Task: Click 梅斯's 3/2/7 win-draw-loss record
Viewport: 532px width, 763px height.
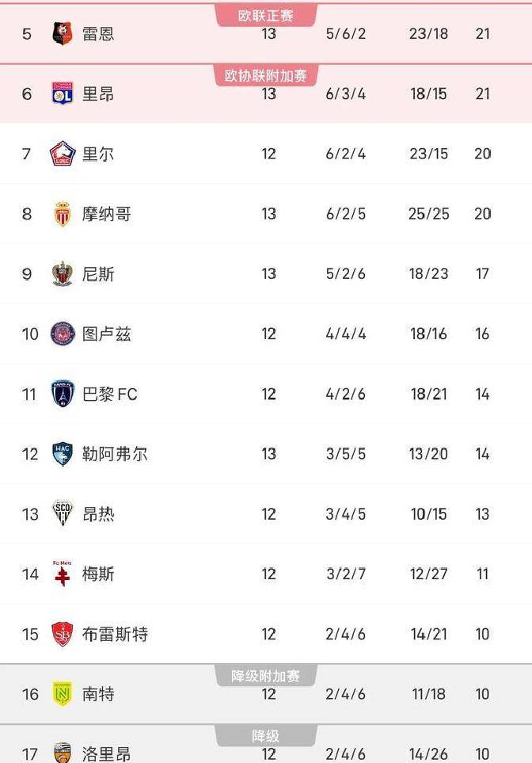Action: pos(346,574)
